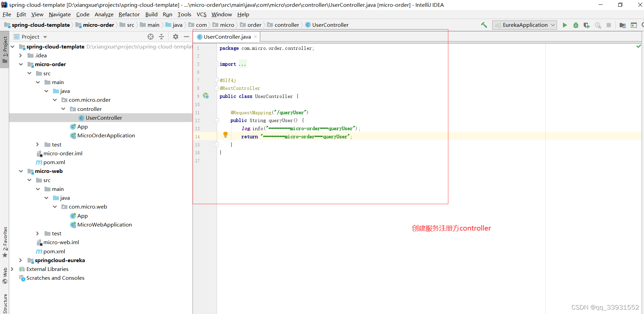This screenshot has height=314, width=644.
Task: Click the Locate/Scroll from Source target icon
Action: pyautogui.click(x=151, y=37)
